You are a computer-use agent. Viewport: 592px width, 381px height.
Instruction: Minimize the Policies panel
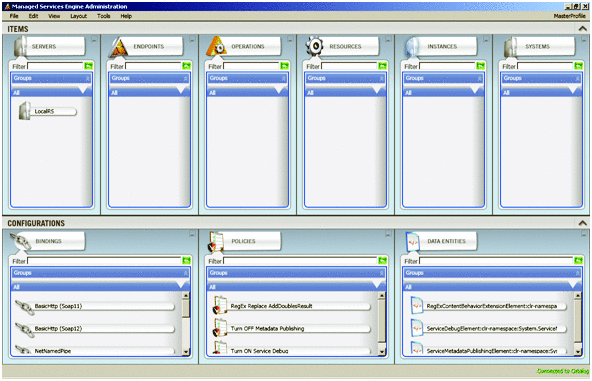click(388, 234)
